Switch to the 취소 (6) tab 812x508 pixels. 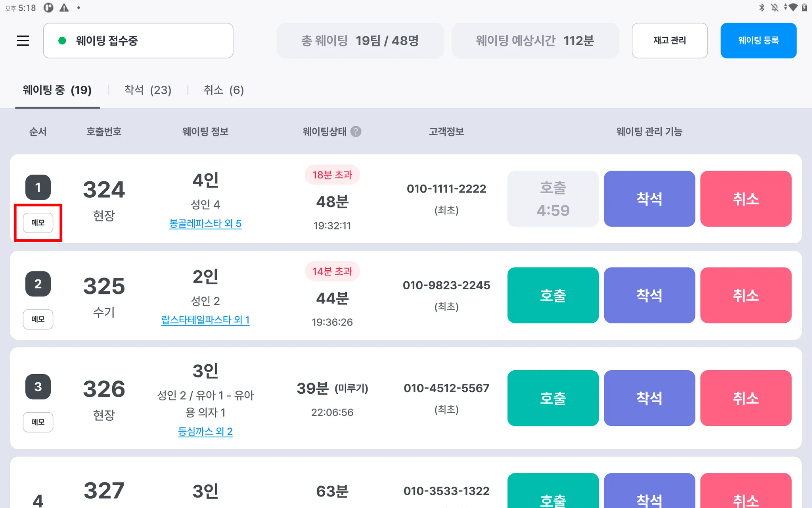pos(224,90)
